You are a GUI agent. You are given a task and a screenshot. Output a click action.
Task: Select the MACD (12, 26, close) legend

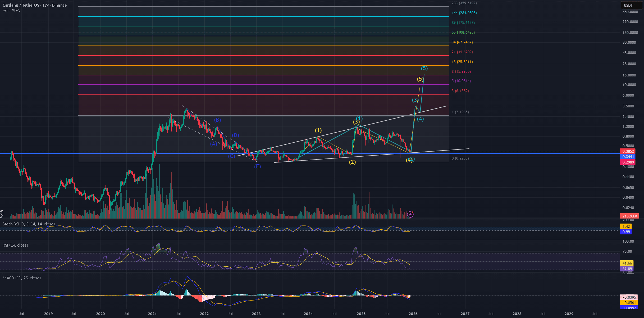click(22, 278)
